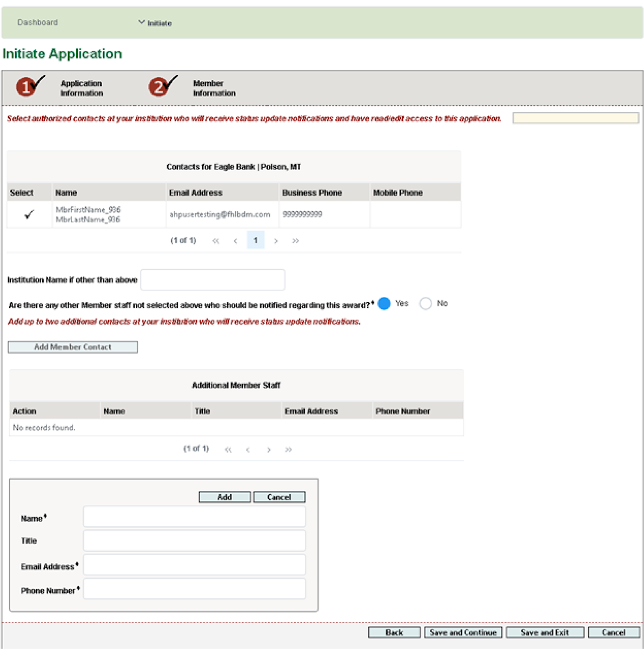Go to first page of contacts table
Image resolution: width=644 pixels, height=649 pixels.
click(x=216, y=241)
